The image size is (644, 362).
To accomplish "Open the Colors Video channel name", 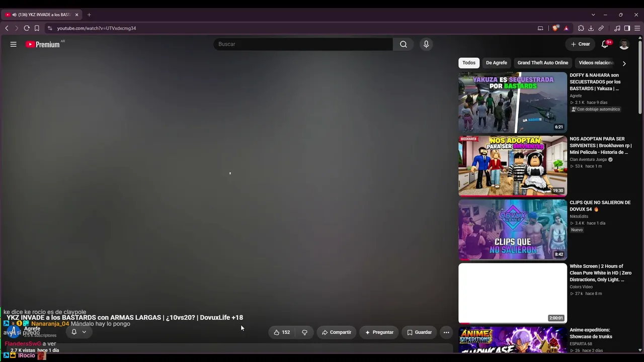I will (581, 287).
